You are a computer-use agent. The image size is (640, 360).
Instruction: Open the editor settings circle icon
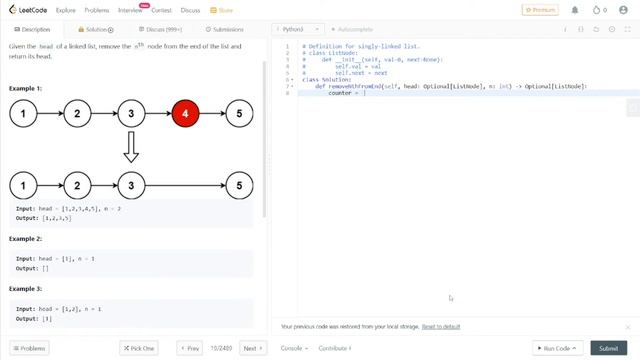612,29
